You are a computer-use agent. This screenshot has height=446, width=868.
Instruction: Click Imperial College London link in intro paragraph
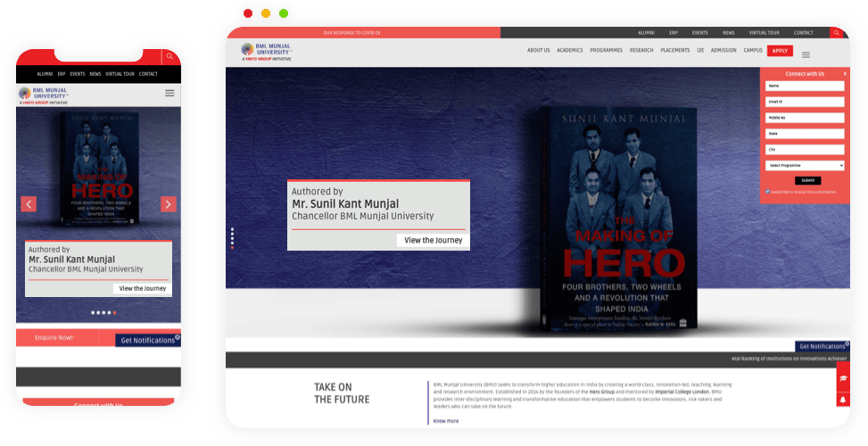(x=682, y=392)
